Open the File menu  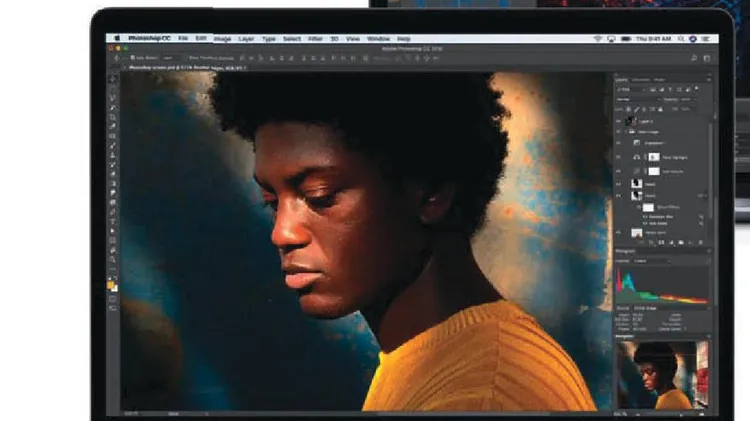(183, 38)
